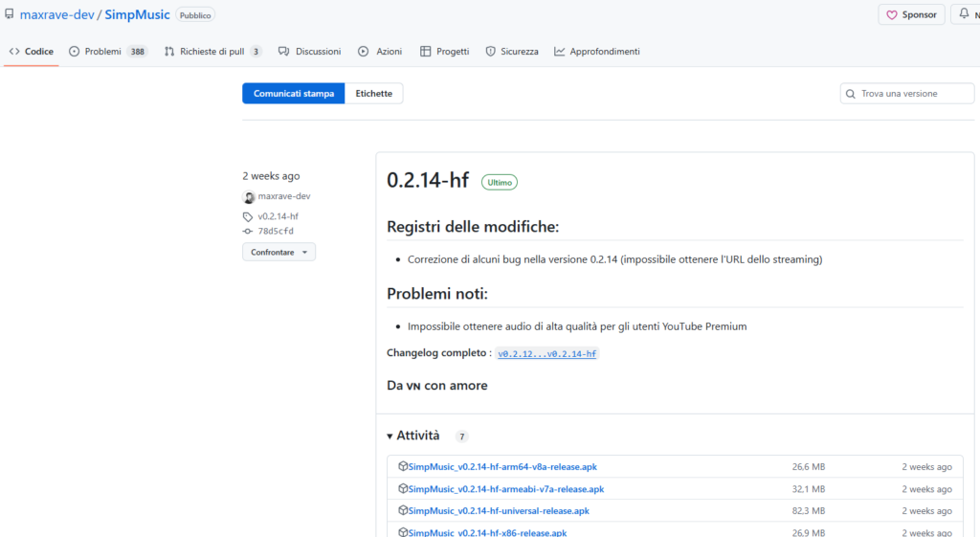The width and height of the screenshot is (980, 537).
Task: Click the 2 weeks ago release date in sidebar
Action: [271, 176]
